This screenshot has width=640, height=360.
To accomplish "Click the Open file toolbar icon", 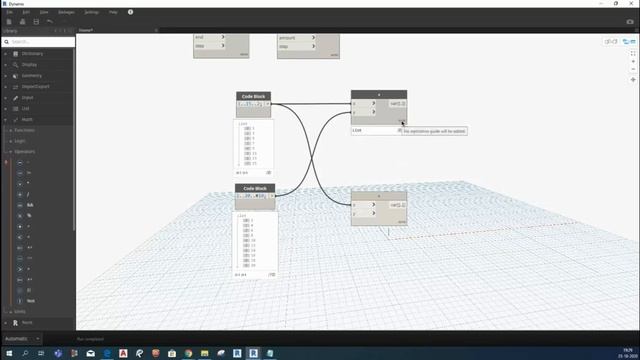I will pos(22,22).
